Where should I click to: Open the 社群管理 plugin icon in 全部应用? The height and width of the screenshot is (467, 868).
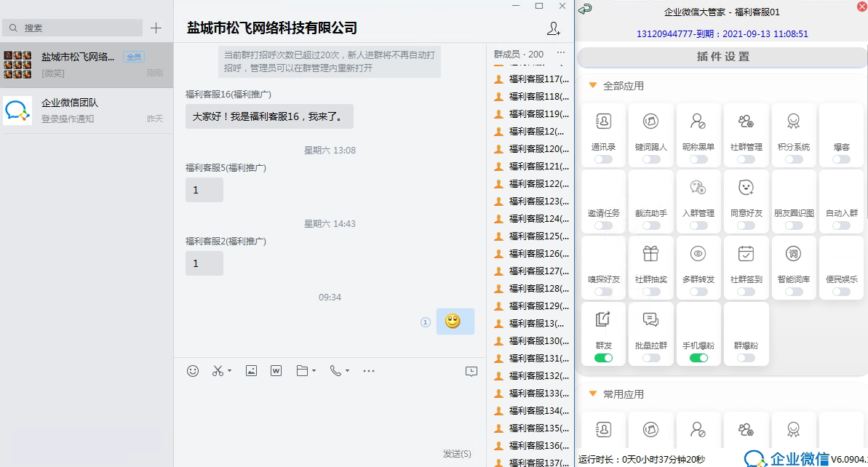[x=746, y=121]
